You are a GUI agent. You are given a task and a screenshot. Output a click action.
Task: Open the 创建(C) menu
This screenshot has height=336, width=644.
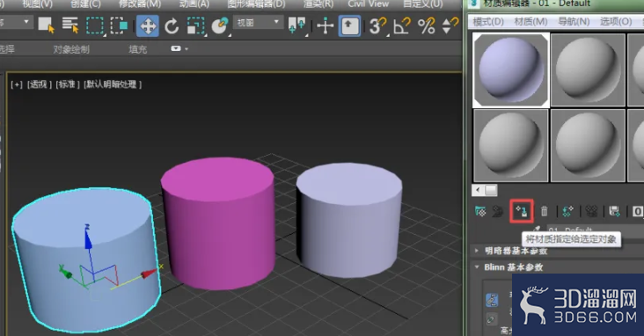[x=85, y=4]
